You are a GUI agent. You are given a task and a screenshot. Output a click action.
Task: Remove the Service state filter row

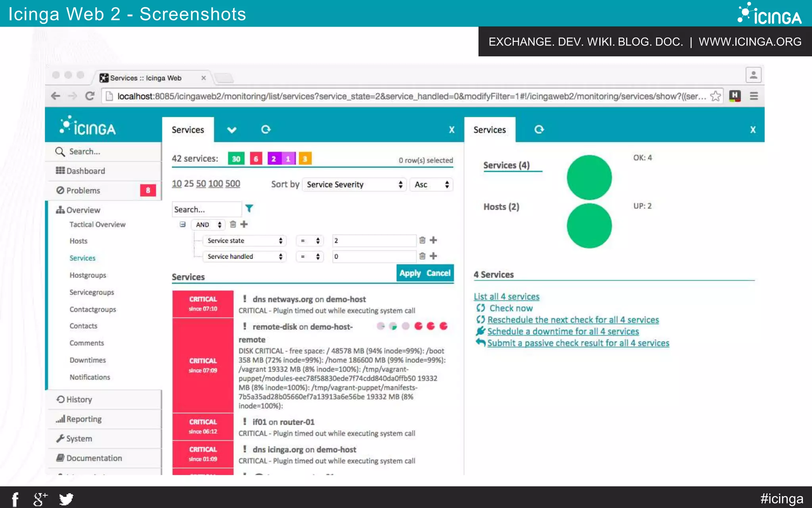[422, 240]
